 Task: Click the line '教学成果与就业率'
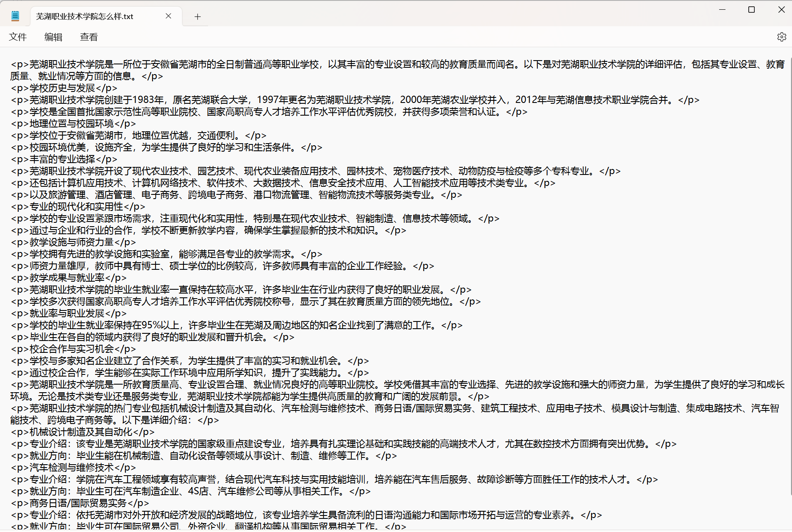pos(69,278)
